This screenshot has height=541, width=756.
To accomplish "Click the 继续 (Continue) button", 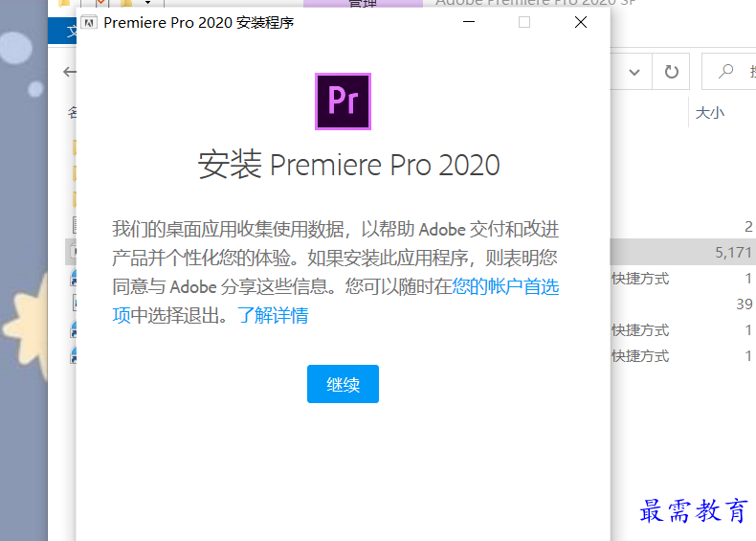I will (343, 384).
